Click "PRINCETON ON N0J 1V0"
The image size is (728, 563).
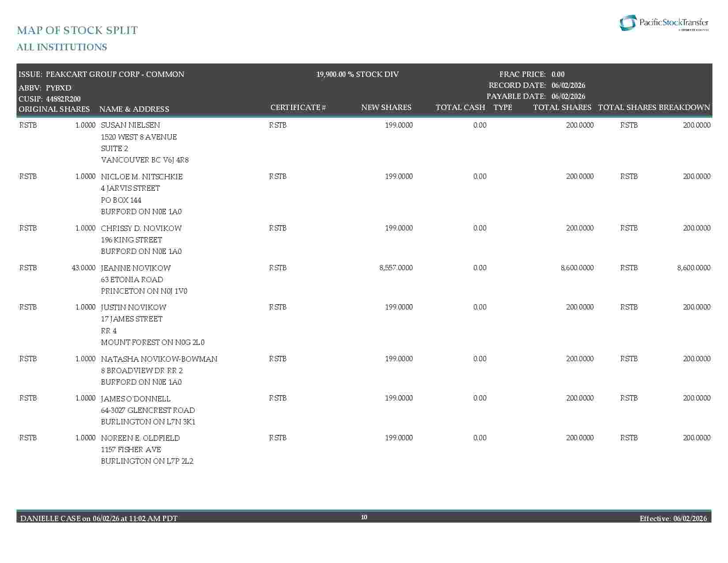tap(144, 291)
